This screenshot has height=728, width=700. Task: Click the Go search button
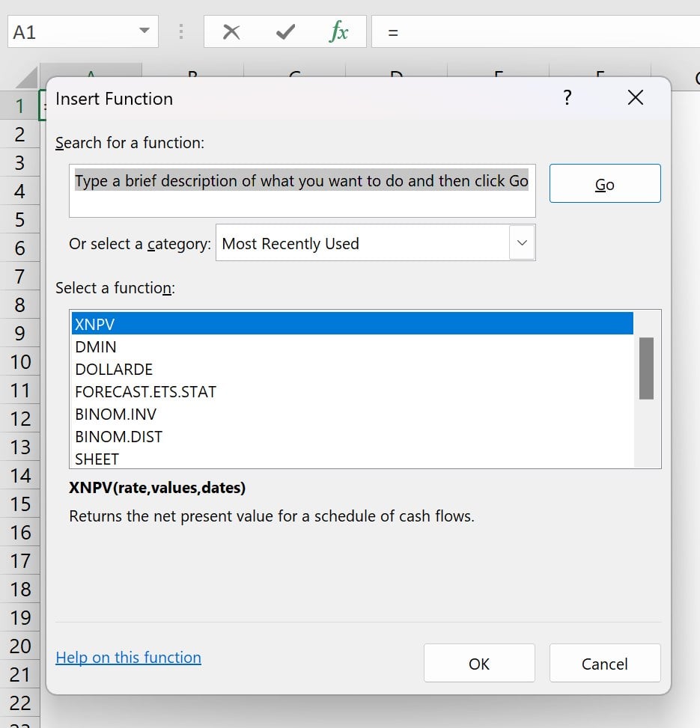tap(605, 183)
